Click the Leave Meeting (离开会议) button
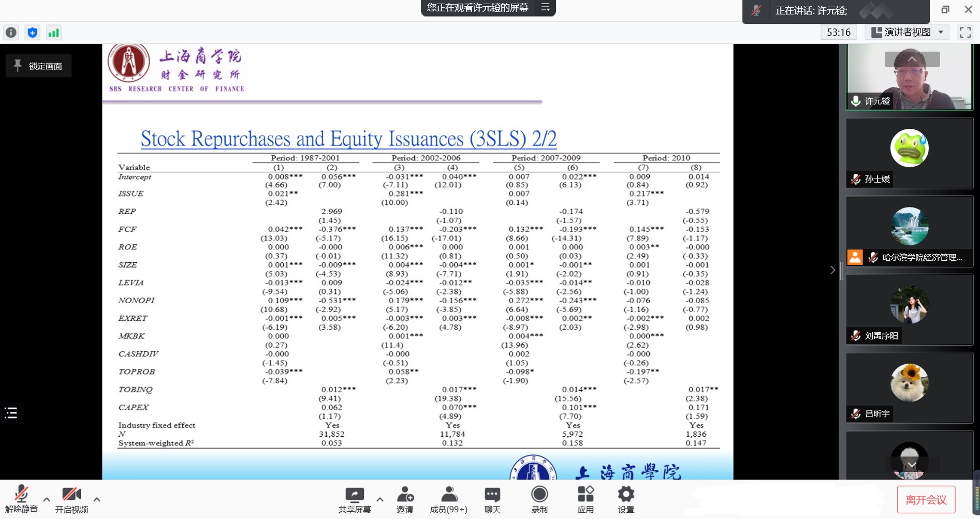This screenshot has width=980, height=519. tap(926, 500)
